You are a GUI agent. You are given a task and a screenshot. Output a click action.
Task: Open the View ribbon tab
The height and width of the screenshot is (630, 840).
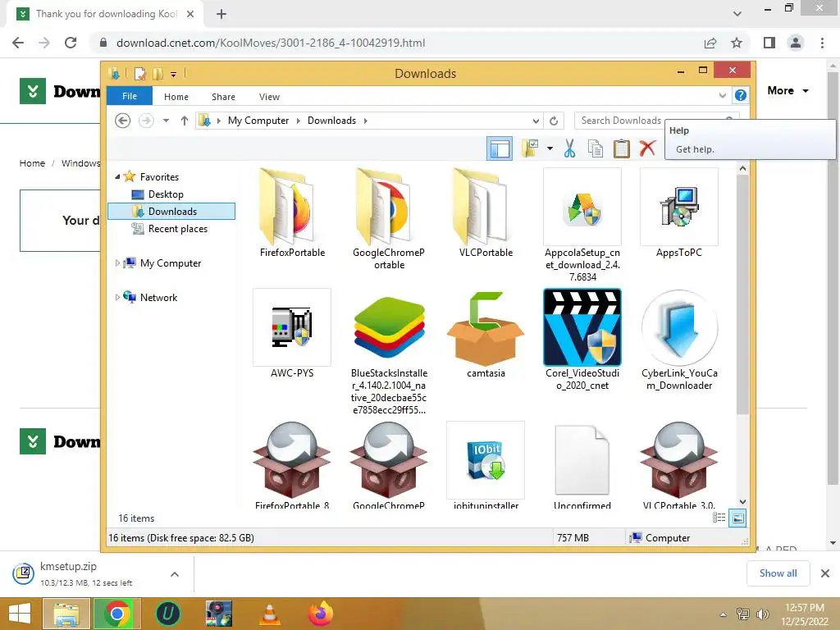[269, 97]
